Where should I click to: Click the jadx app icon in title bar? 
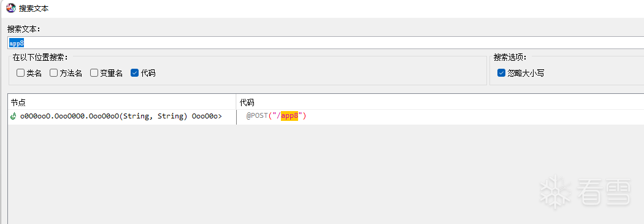[x=10, y=7]
